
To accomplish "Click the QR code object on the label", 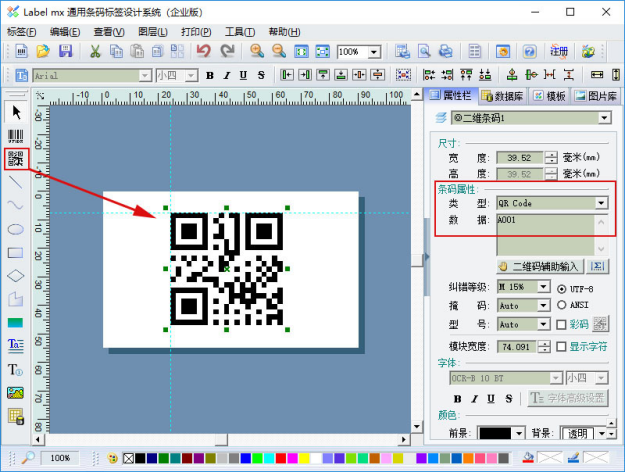I will click(x=226, y=269).
